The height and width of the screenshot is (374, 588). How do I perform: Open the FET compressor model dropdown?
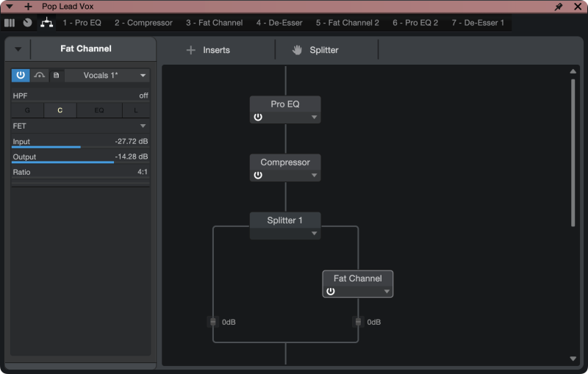pos(80,126)
